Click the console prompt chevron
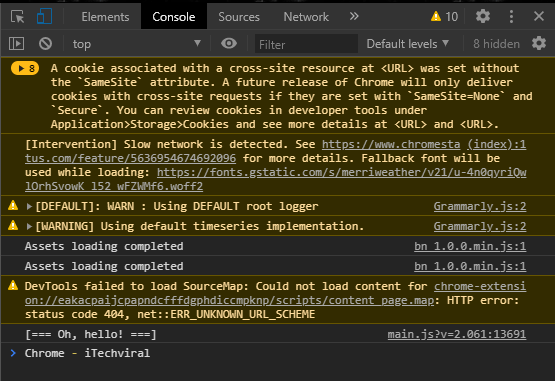 (13, 353)
